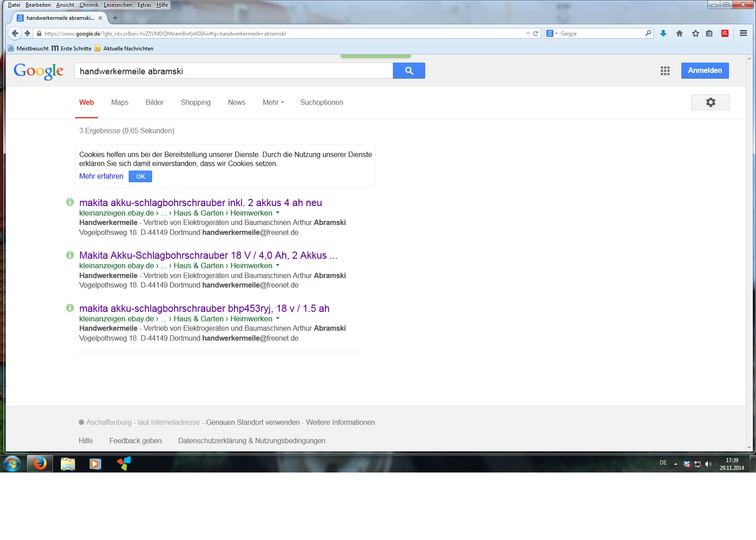Open result 'makita akku-schlagbohrschrauber inkl. 2 akkus'
Viewport: 756px width, 540px height.
click(201, 202)
